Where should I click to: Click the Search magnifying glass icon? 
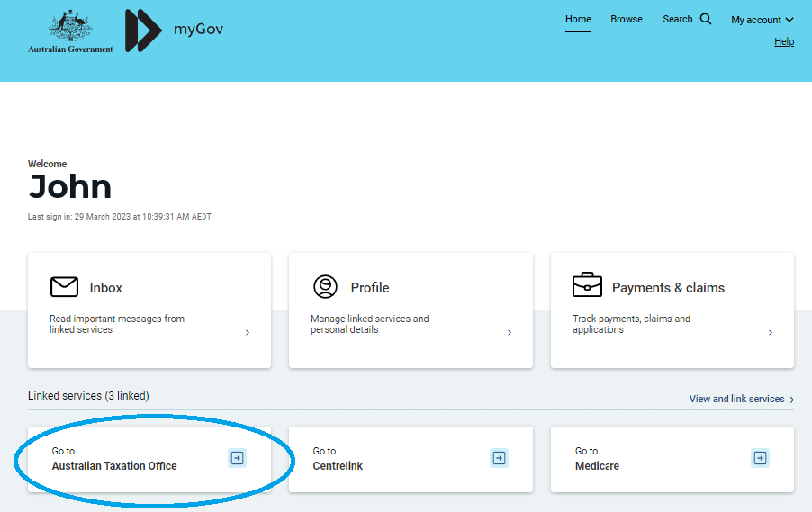(706, 19)
